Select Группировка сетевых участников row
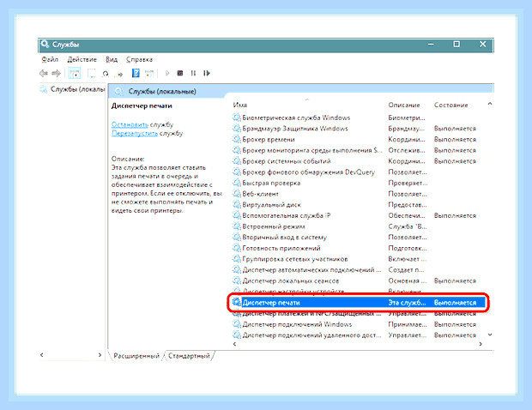The image size is (532, 410). pos(359,259)
